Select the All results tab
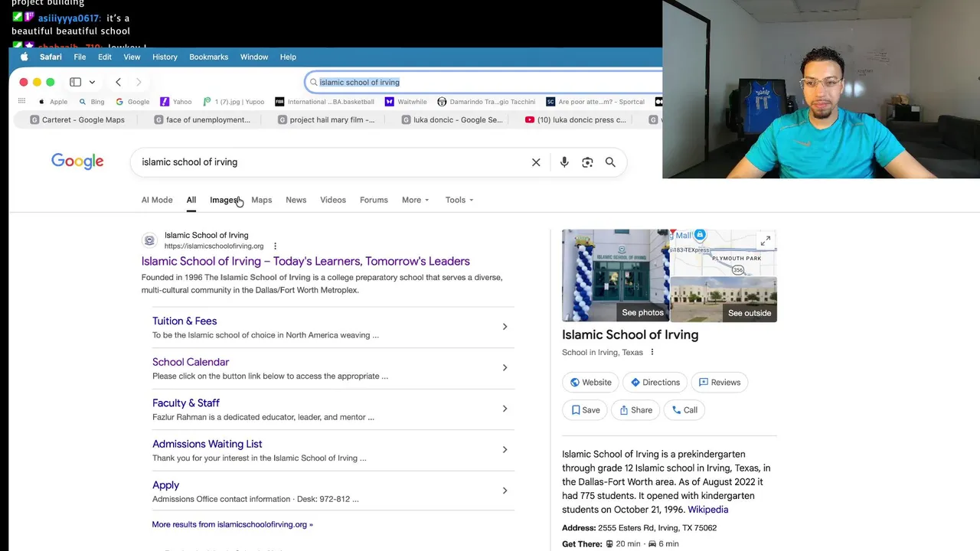 pos(191,200)
